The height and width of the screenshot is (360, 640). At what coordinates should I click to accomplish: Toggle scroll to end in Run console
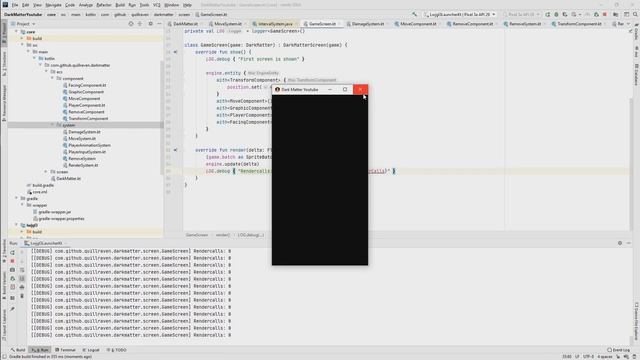pyautogui.click(x=22, y=278)
